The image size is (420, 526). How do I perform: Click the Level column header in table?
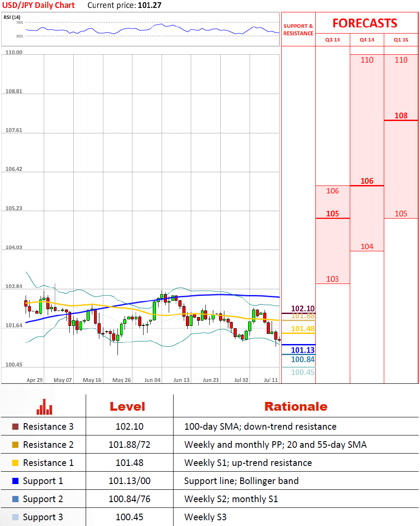click(x=127, y=406)
